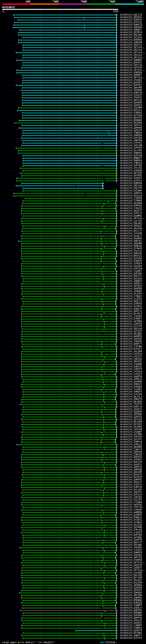Image resolution: width=146 pixels, height=644 pixels.
Task: Click the red ~20% legend color bar
Action: (x=16, y=4)
